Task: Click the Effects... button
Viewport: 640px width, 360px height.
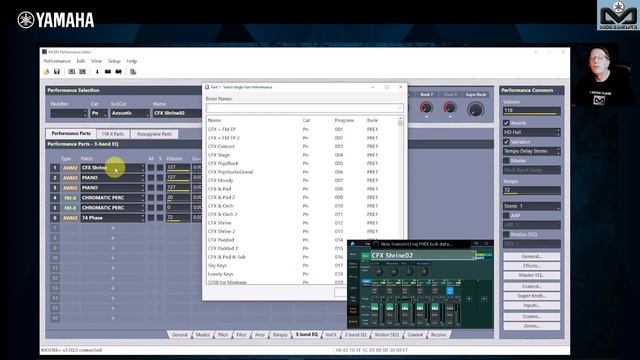Action: point(531,266)
